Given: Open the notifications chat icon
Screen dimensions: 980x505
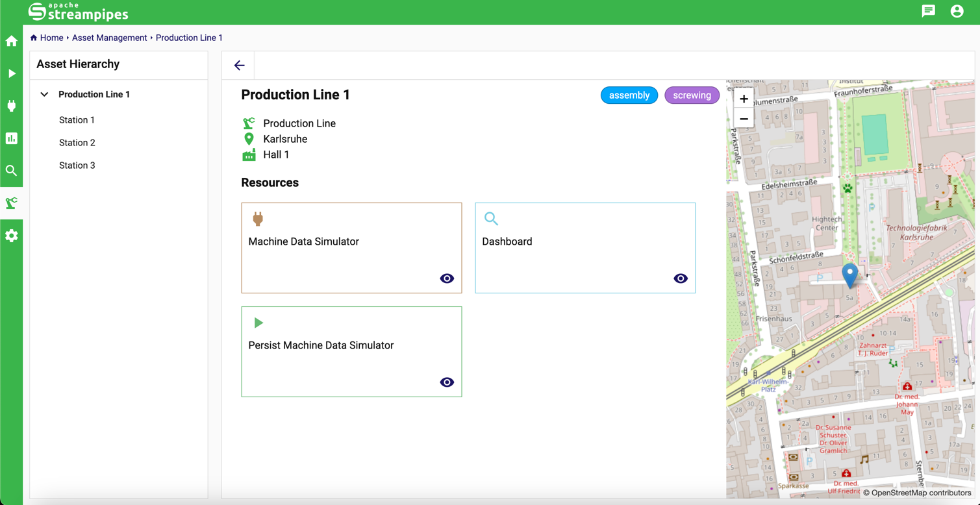Looking at the screenshot, I should pos(928,11).
